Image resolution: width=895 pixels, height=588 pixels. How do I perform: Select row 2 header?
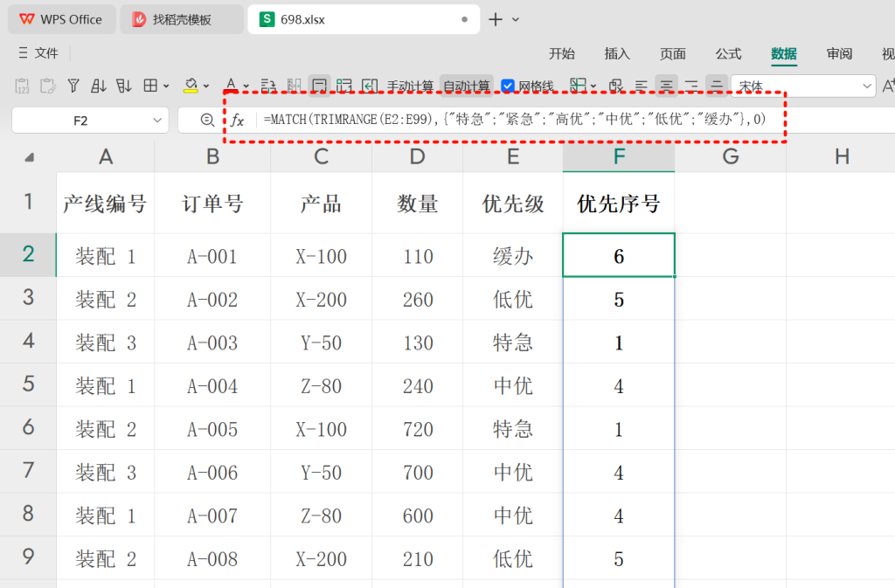coord(28,254)
